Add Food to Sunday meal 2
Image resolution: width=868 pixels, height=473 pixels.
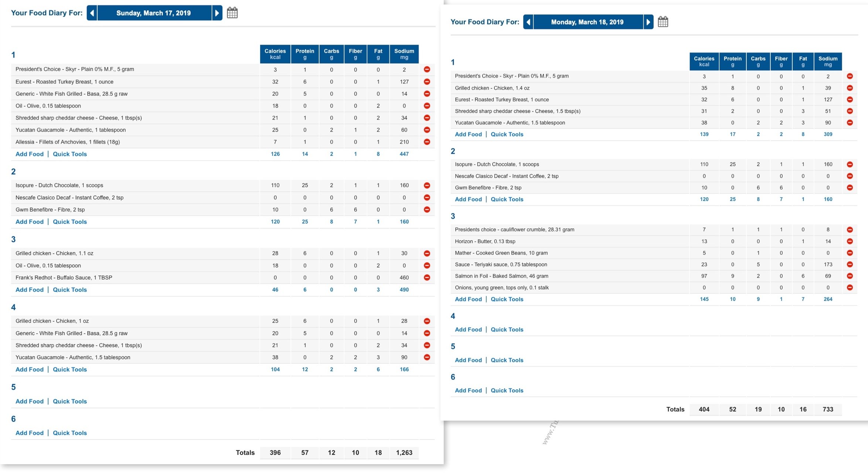point(30,222)
